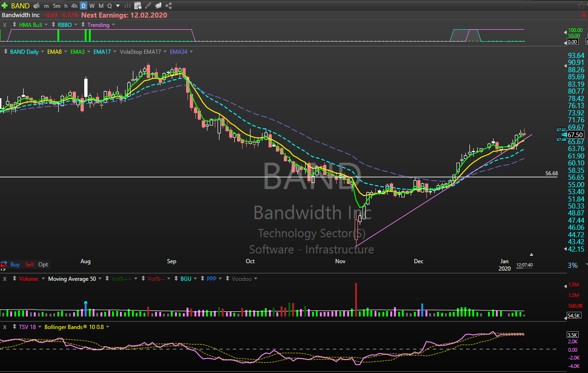
Task: Click the reorder arrows beside Trending
Action: (83, 25)
